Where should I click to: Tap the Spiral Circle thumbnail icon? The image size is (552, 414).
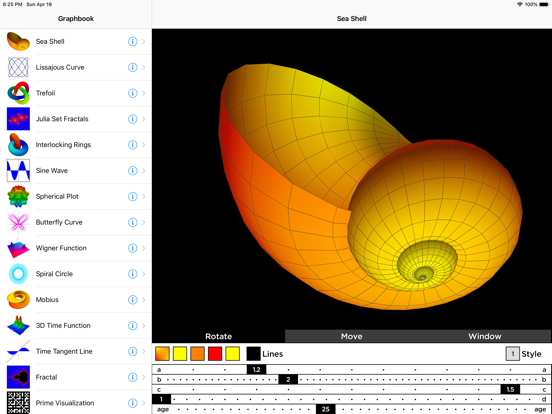(18, 274)
